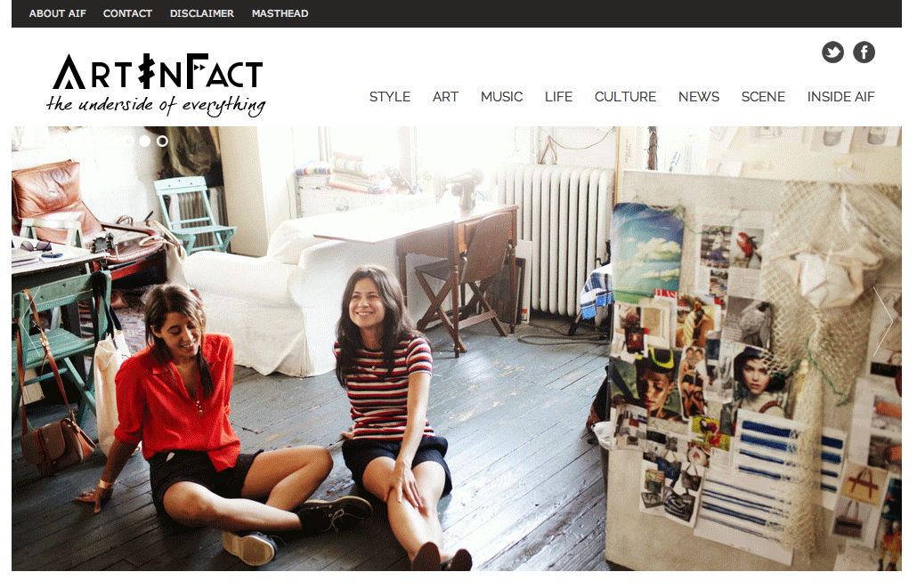
Task: Click the featured slideshow photo
Action: [456, 349]
